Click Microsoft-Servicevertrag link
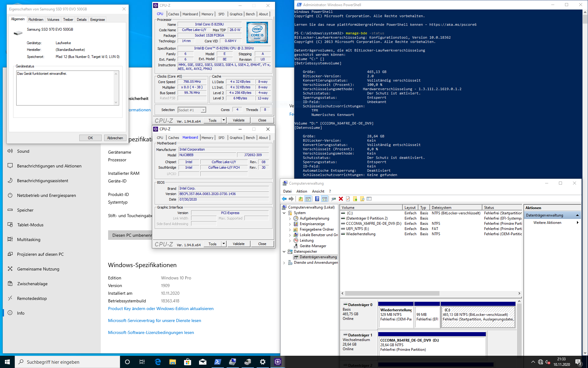The image size is (588, 368). tap(154, 320)
